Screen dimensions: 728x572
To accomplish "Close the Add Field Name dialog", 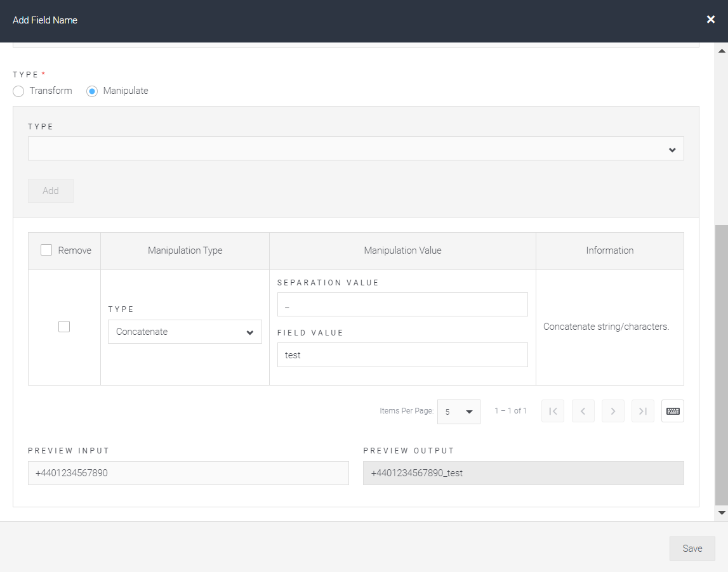I will [x=710, y=20].
